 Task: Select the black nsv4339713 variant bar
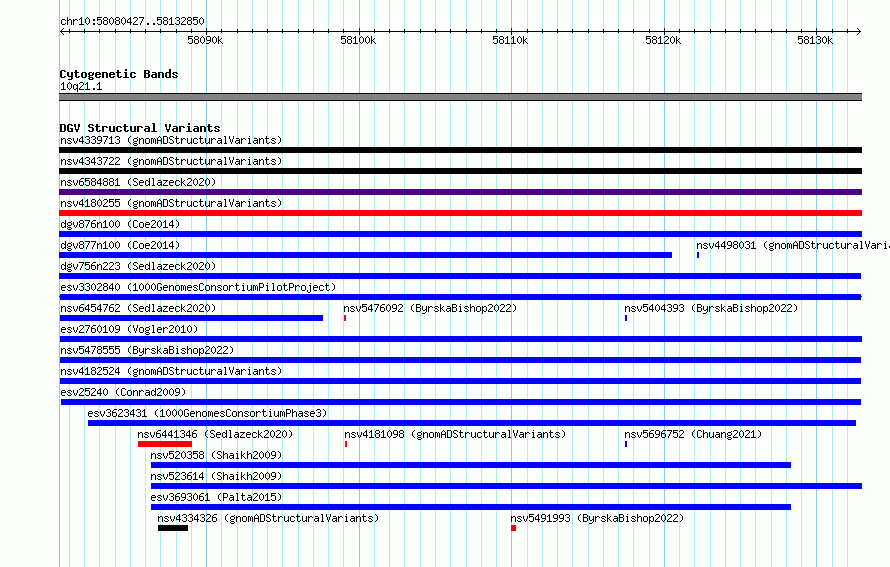tap(460, 150)
